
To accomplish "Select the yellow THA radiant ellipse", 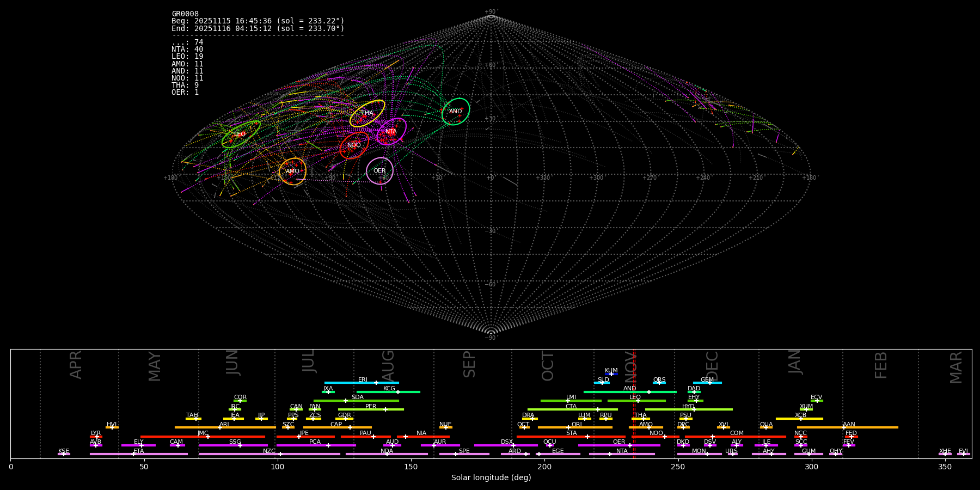I will [367, 113].
